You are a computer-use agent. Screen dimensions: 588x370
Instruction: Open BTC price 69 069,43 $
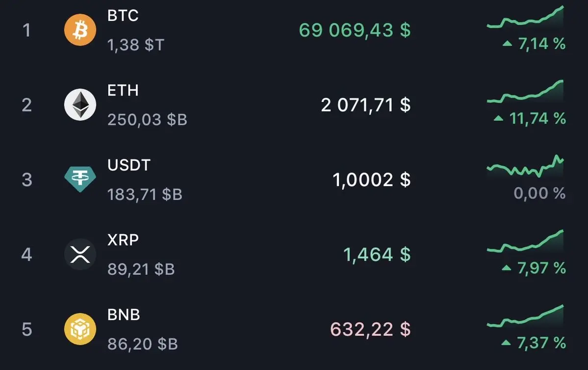point(355,30)
